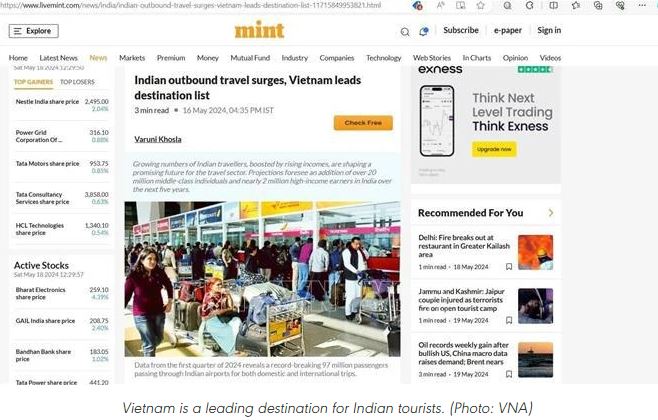Open browser settings three-dots menu
The width and height of the screenshot is (658, 420).
(x=642, y=5)
